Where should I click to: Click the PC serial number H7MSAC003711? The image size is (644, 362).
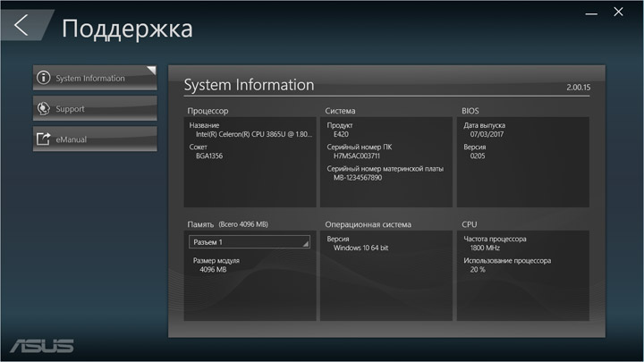[x=357, y=156]
